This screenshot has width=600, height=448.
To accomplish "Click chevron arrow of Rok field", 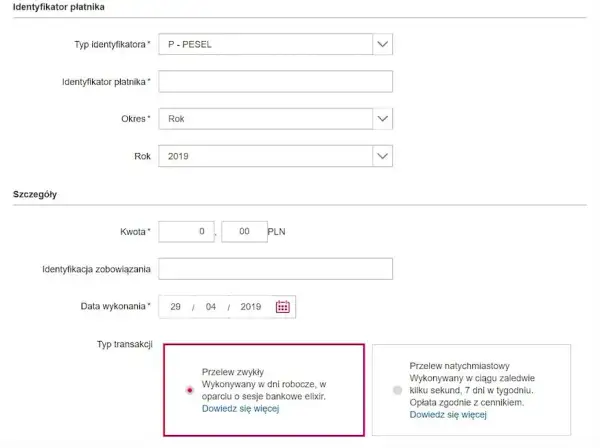I will pos(382,156).
